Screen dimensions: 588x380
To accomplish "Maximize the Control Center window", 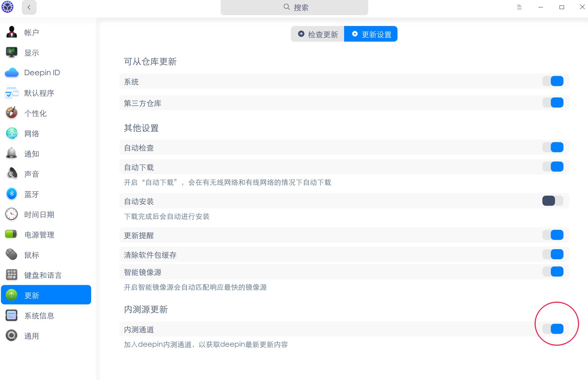I will tap(562, 7).
